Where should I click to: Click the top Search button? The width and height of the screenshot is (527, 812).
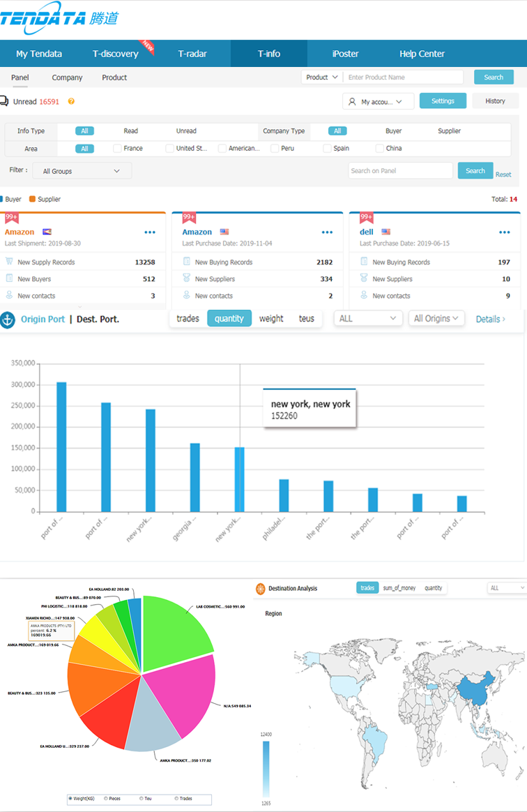coord(494,77)
